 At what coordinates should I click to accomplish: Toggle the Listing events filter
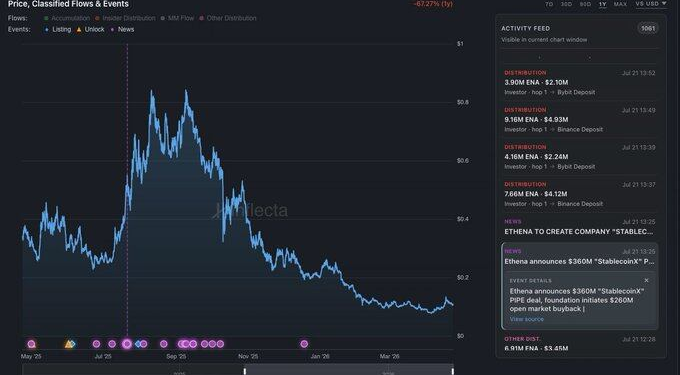tap(58, 29)
